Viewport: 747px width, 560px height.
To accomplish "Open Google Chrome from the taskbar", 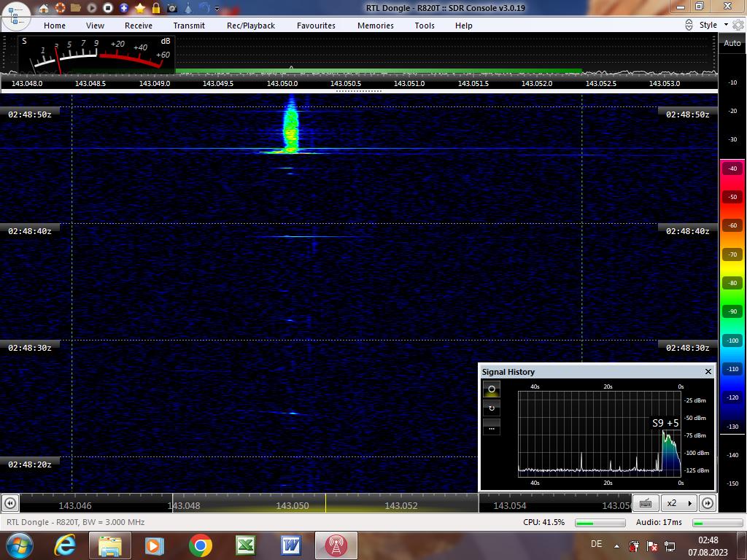I will [200, 545].
